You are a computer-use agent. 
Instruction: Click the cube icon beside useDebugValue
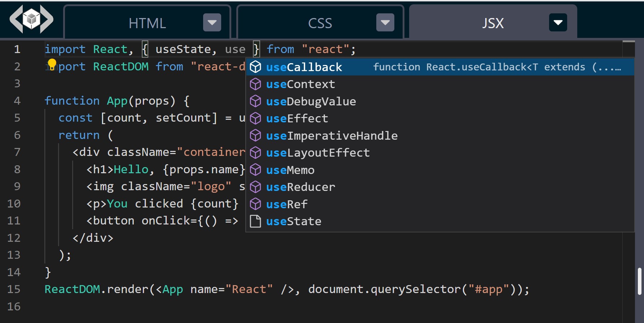[255, 101]
